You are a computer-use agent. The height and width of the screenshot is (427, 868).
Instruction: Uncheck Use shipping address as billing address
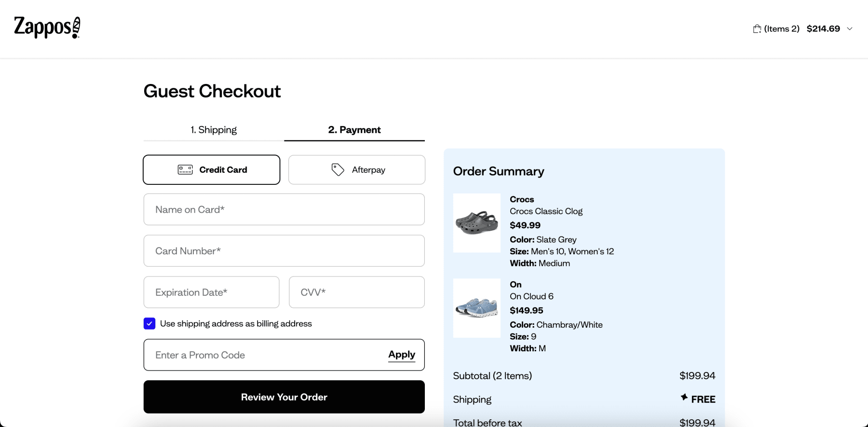pyautogui.click(x=149, y=324)
